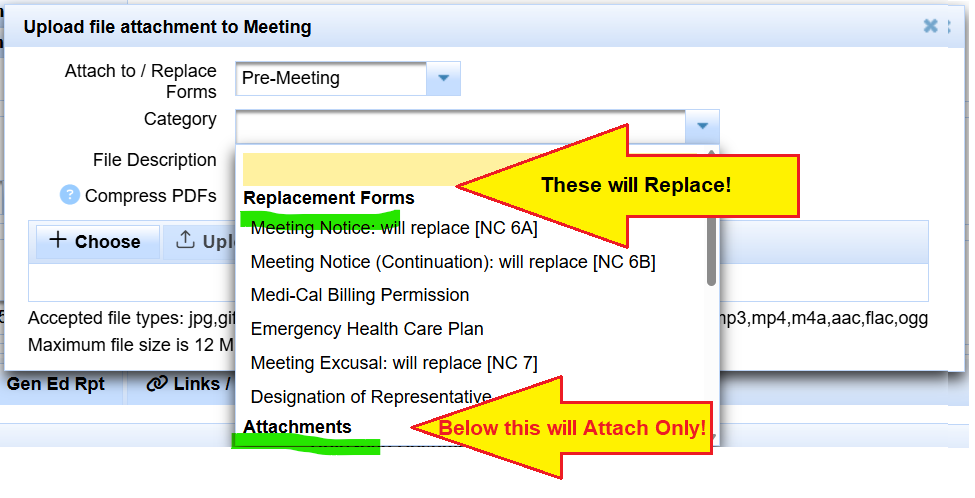Choose Meeting Notice (Continuation) [NC 6B] option

click(453, 262)
